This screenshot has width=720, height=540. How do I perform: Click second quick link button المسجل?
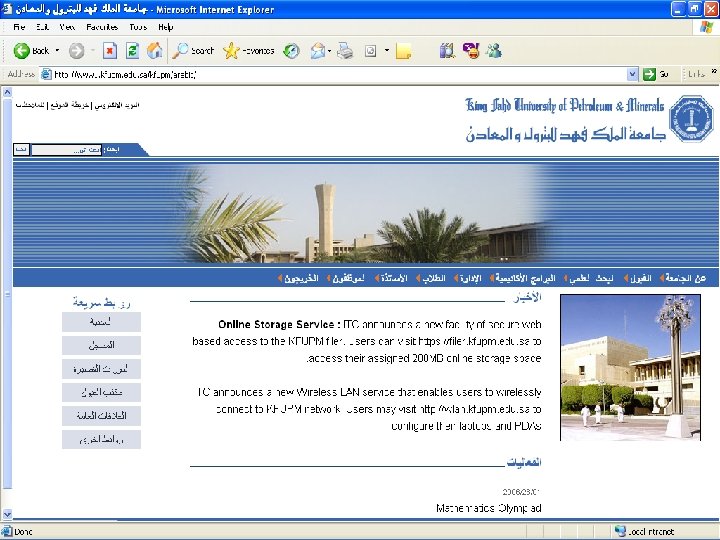101,345
